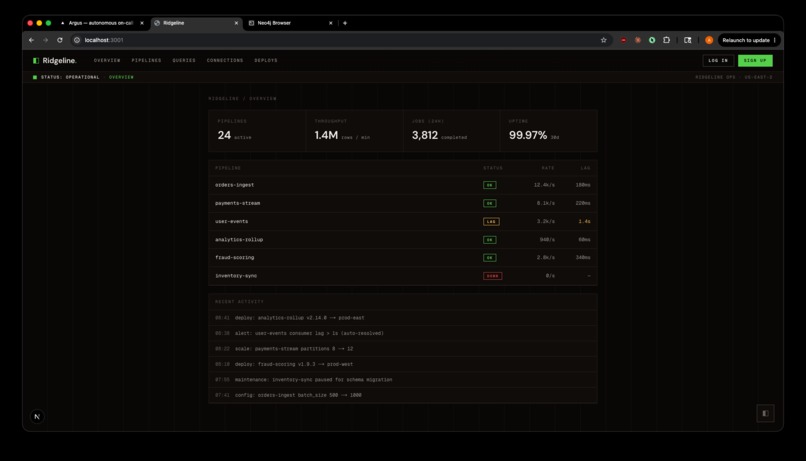
Task: Click the OK badge for orders-ingest
Action: (489, 185)
